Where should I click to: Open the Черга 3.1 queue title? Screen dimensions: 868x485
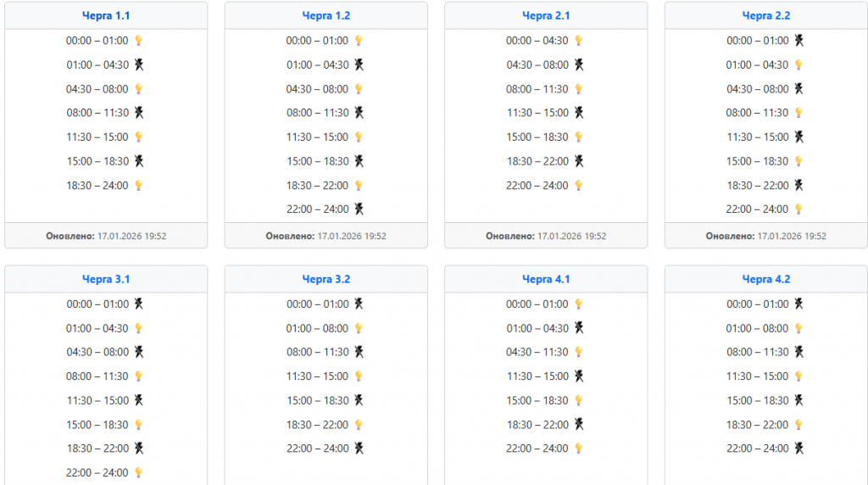coord(106,279)
